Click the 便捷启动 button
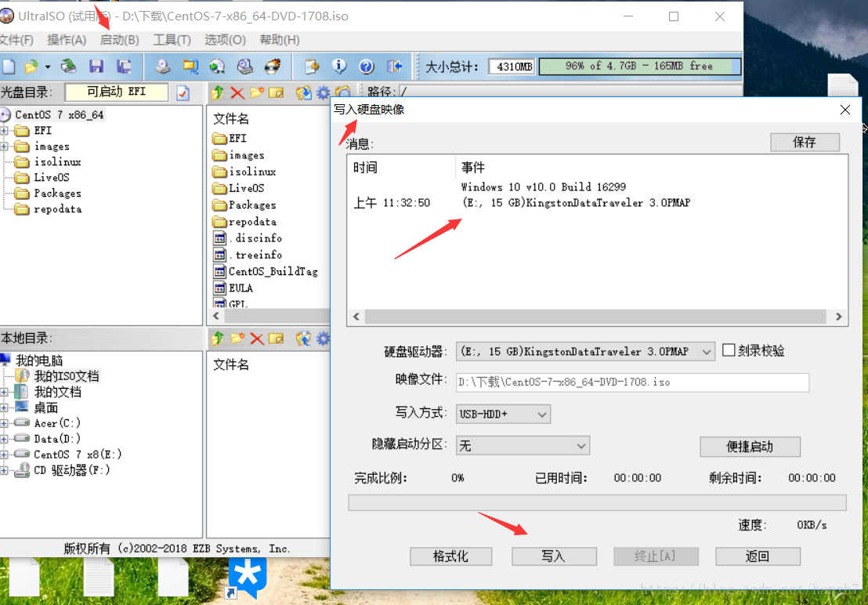The height and width of the screenshot is (605, 868). point(750,447)
